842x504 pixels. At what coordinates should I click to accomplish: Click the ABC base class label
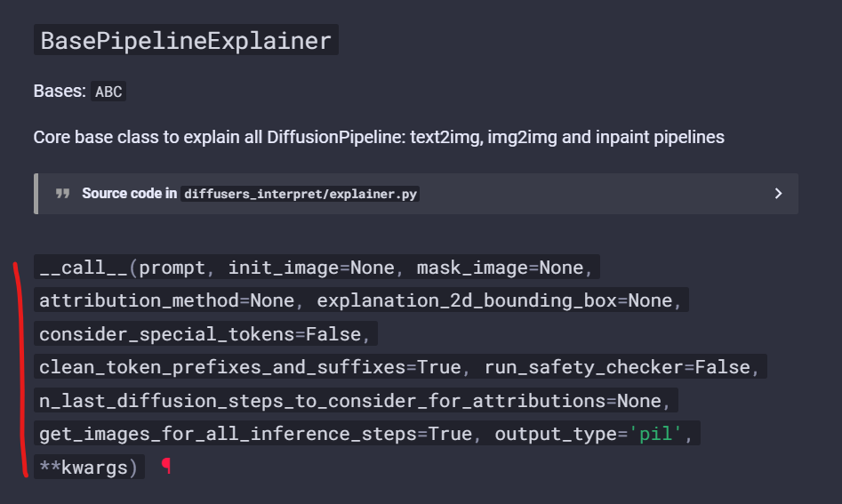coord(108,92)
